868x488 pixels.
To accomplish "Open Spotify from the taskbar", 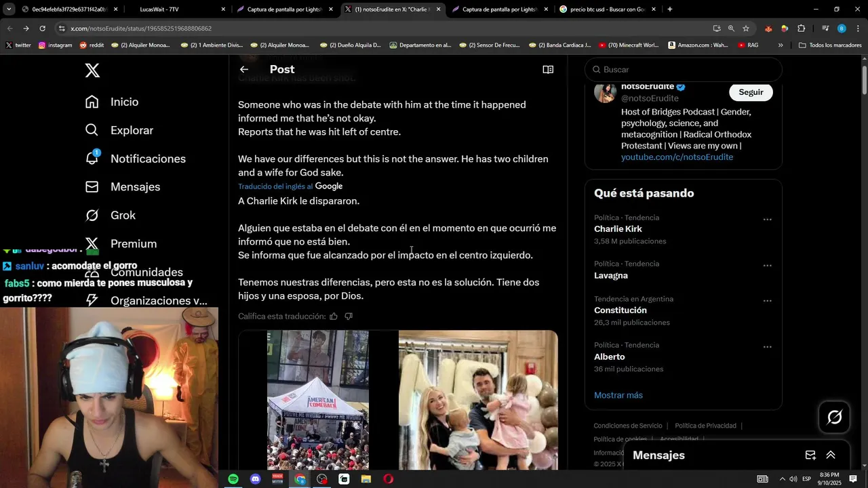I will pyautogui.click(x=233, y=479).
